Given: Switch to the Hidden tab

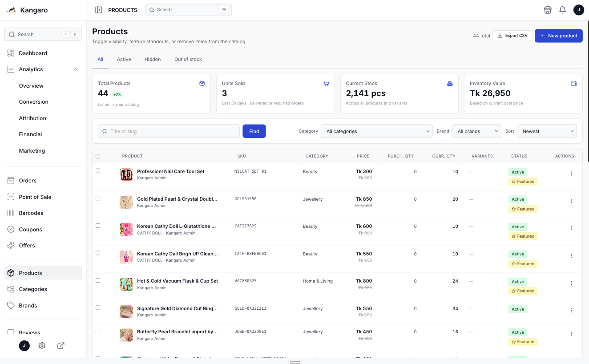Looking at the screenshot, I should click(153, 59).
